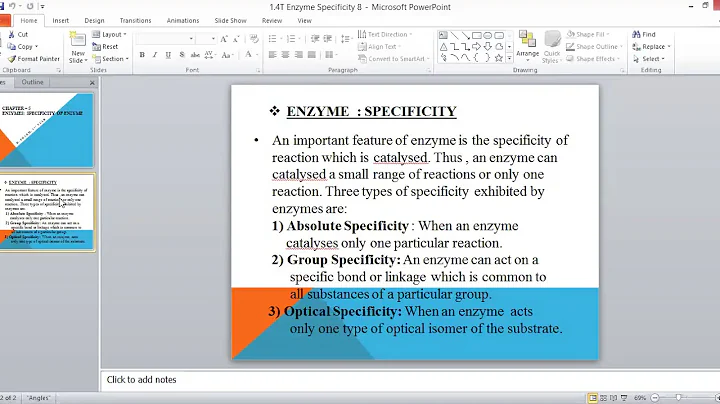The image size is (720, 404).
Task: Select the Isosceles Triangle shape
Action: coord(444,47)
